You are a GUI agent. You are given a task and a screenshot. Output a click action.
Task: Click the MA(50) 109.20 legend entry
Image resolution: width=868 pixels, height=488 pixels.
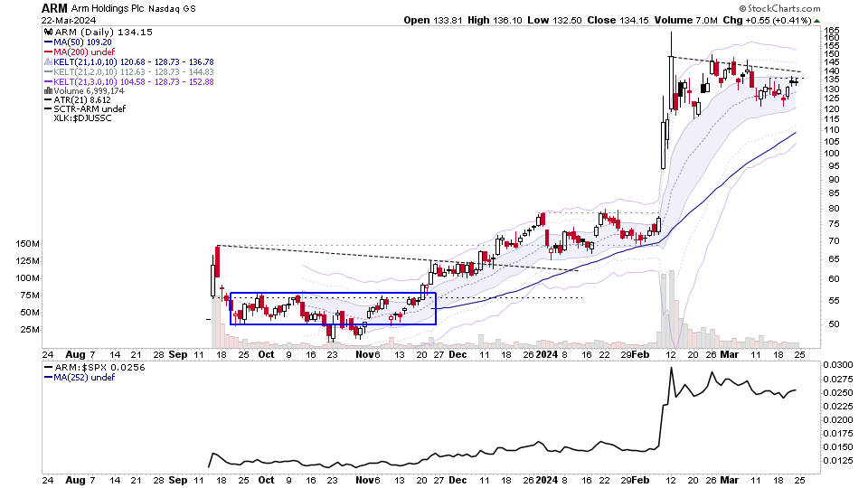click(82, 42)
